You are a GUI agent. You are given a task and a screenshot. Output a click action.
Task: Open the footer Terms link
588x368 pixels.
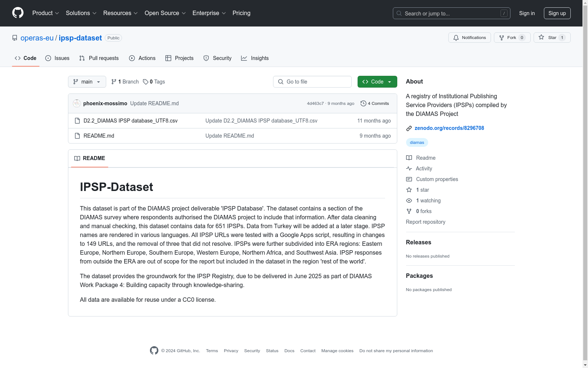click(x=212, y=351)
